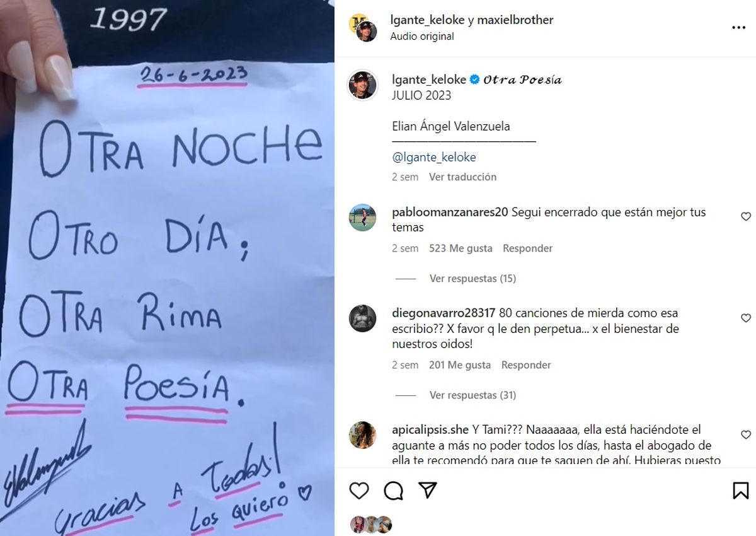Open the comment bubble icon

point(394,491)
